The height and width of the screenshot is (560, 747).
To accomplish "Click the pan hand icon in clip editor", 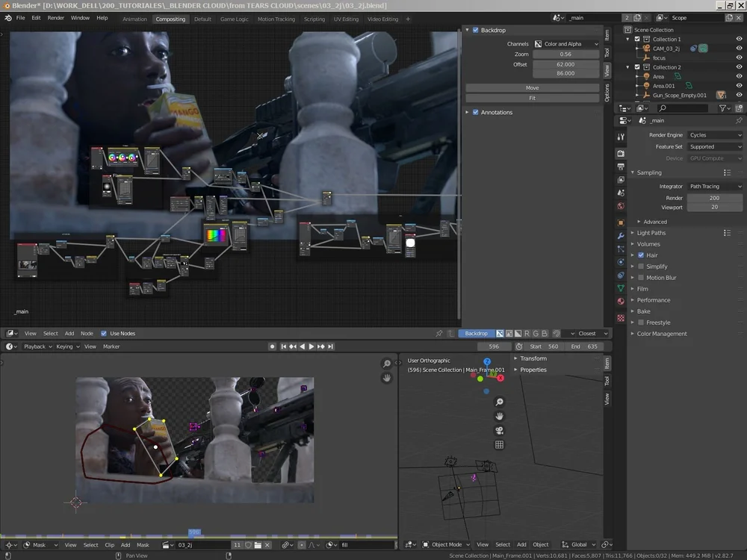I will 387,378.
